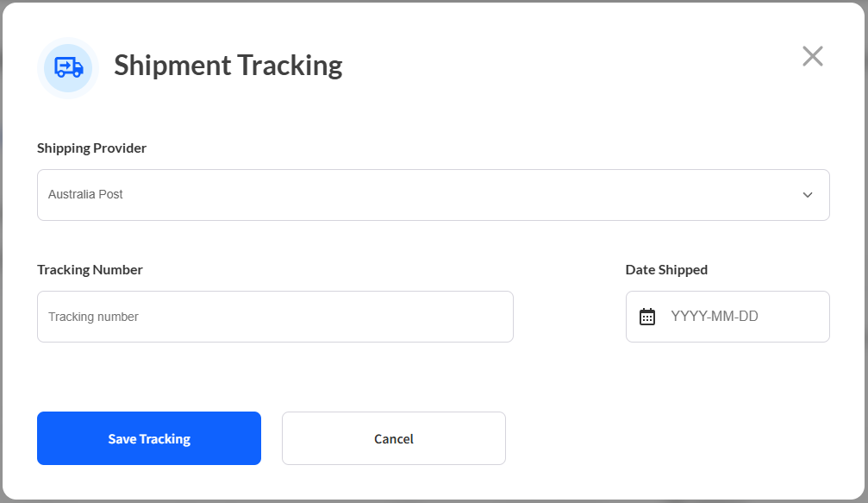The height and width of the screenshot is (503, 868).
Task: Click the Shipment Tracking heading
Action: (x=228, y=66)
